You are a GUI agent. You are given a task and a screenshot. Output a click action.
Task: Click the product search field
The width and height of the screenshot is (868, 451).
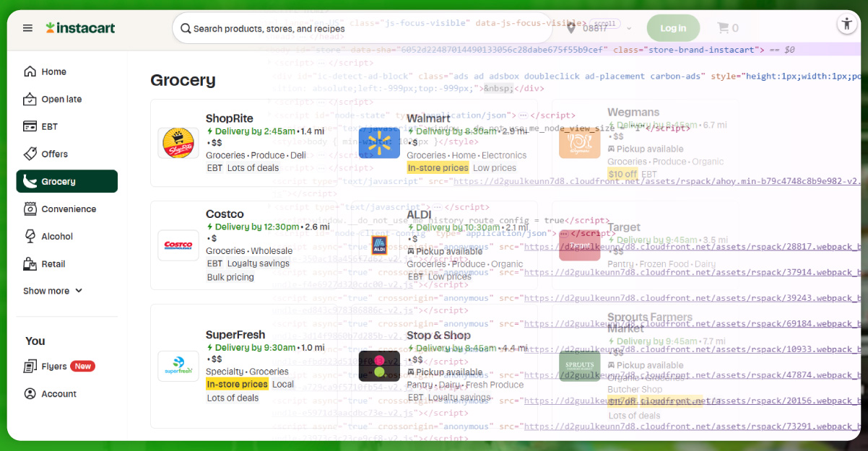361,29
